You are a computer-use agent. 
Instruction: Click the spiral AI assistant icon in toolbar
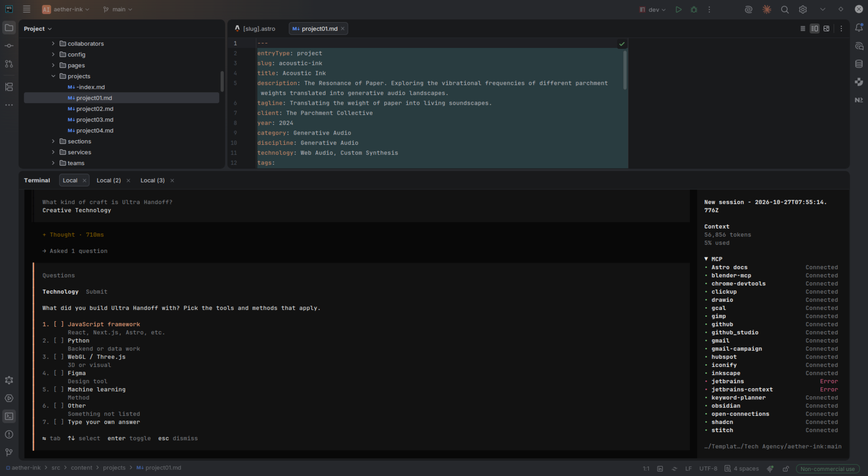(x=749, y=9)
